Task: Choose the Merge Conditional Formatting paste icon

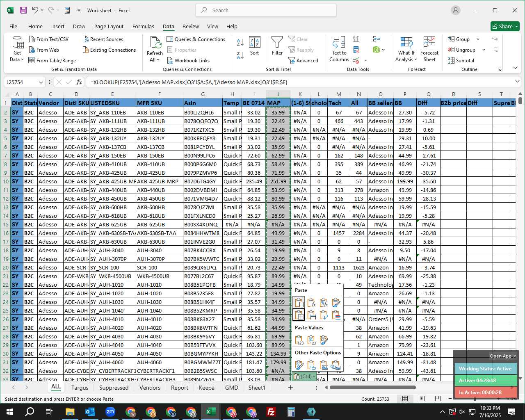Action: [336, 315]
